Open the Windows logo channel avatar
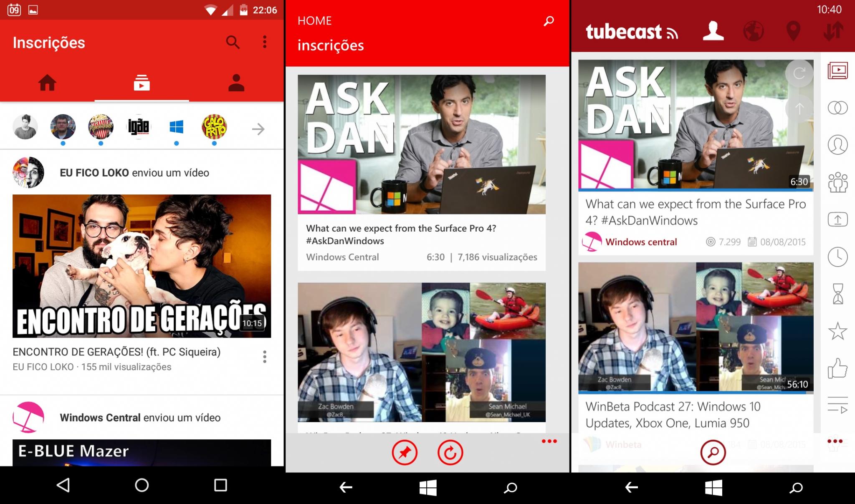The height and width of the screenshot is (504, 855). (x=177, y=127)
